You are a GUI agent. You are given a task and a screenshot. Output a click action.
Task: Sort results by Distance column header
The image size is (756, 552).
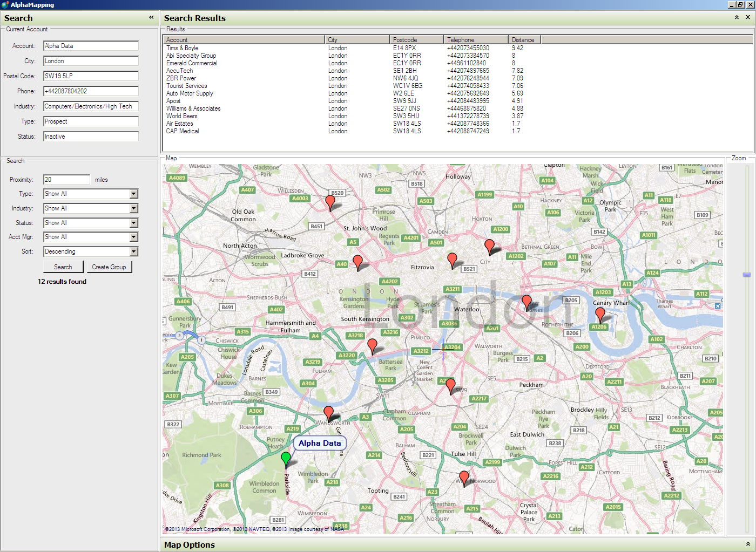[x=524, y=40]
